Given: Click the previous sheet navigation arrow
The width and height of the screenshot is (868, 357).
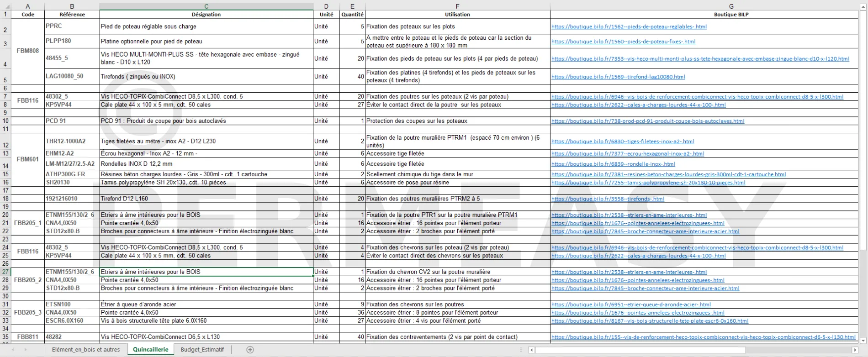Looking at the screenshot, I should coord(13,350).
